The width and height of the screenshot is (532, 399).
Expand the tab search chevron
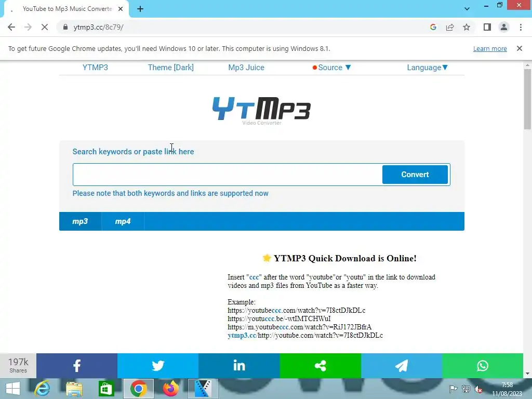(467, 9)
